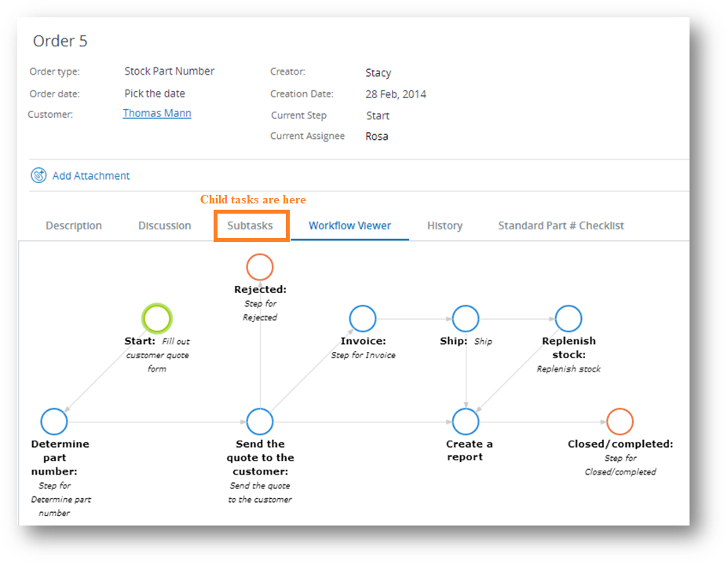Select the Replenish stock node circle
Image resolution: width=728 pixels, height=564 pixels.
pos(569,319)
